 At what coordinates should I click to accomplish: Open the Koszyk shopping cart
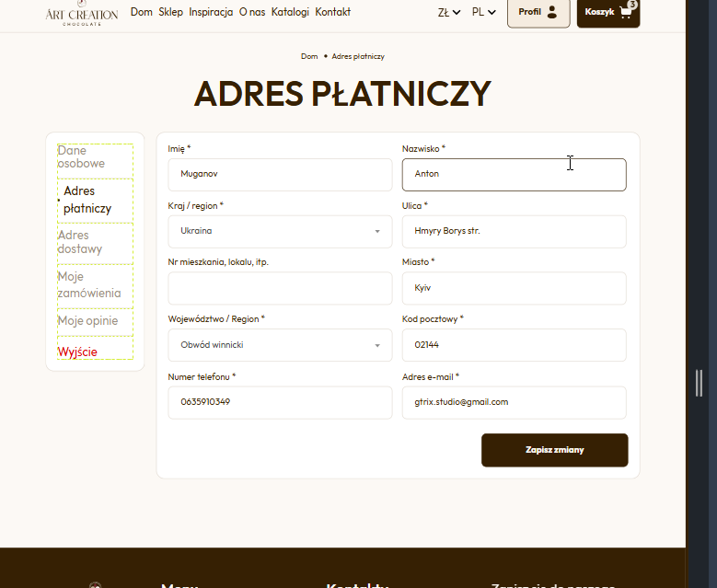point(608,12)
